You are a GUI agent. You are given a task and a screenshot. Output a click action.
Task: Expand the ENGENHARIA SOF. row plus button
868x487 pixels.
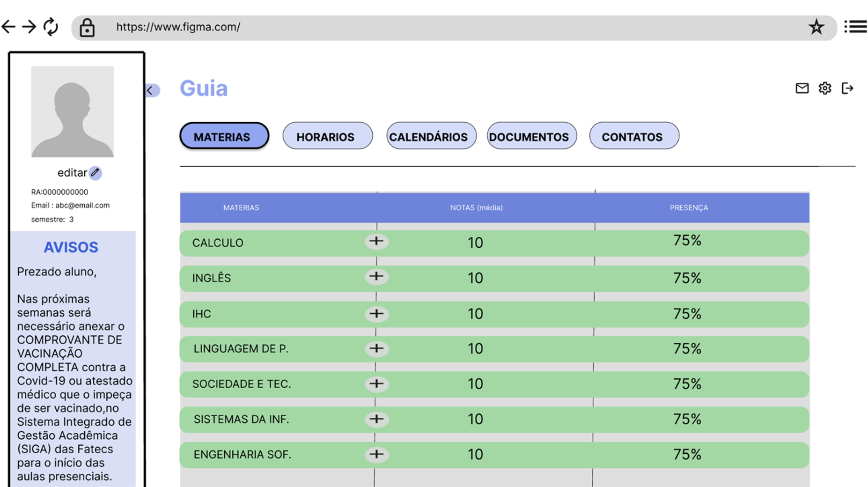(376, 454)
